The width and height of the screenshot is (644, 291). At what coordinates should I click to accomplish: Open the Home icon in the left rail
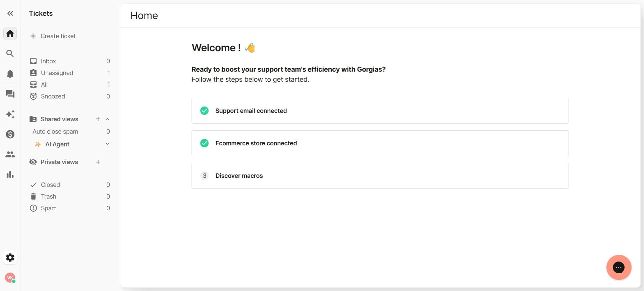coord(10,33)
